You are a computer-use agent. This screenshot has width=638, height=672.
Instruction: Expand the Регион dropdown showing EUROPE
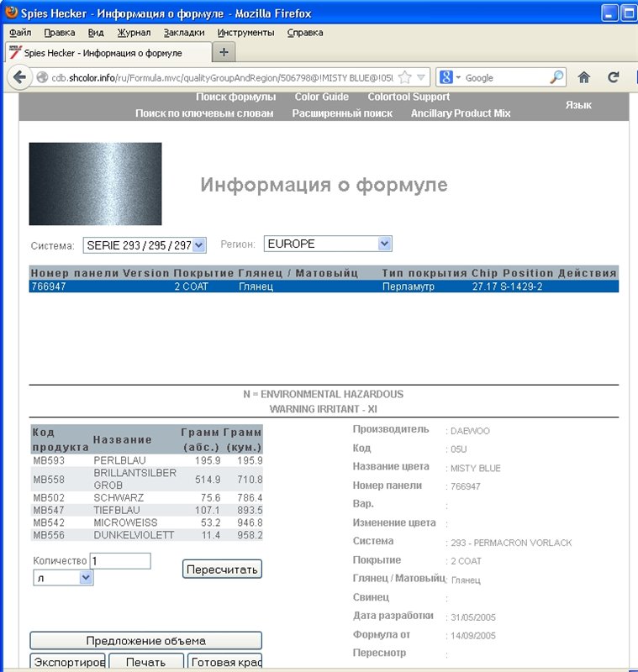(x=328, y=244)
